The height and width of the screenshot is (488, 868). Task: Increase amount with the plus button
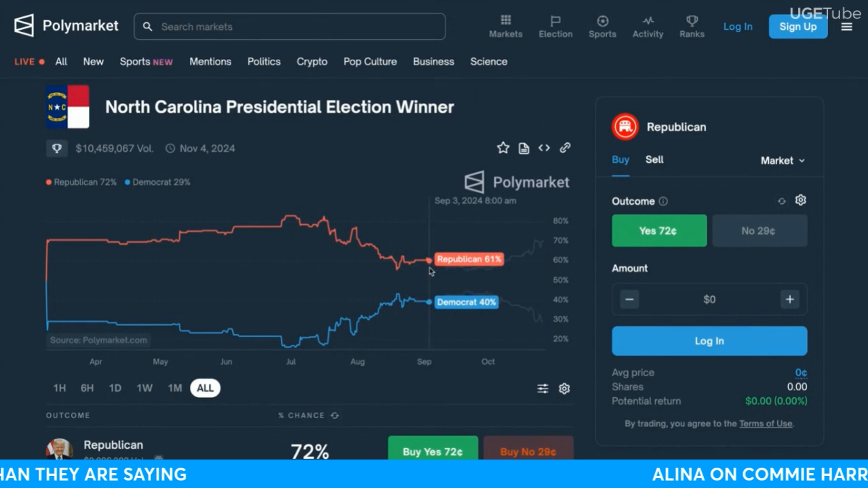click(x=789, y=300)
